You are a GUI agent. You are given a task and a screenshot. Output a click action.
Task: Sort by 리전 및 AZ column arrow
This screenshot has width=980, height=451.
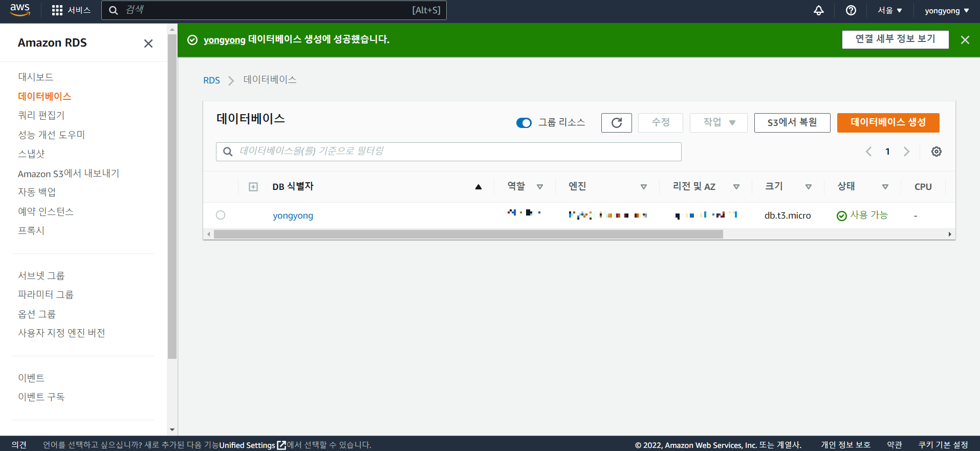pyautogui.click(x=736, y=187)
